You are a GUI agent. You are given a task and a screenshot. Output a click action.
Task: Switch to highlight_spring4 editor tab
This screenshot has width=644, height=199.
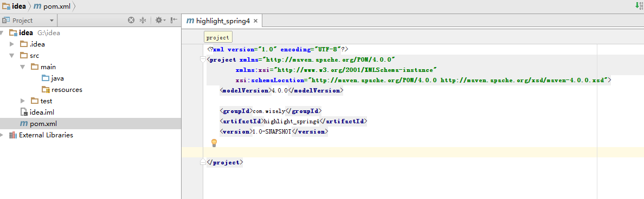tap(222, 21)
